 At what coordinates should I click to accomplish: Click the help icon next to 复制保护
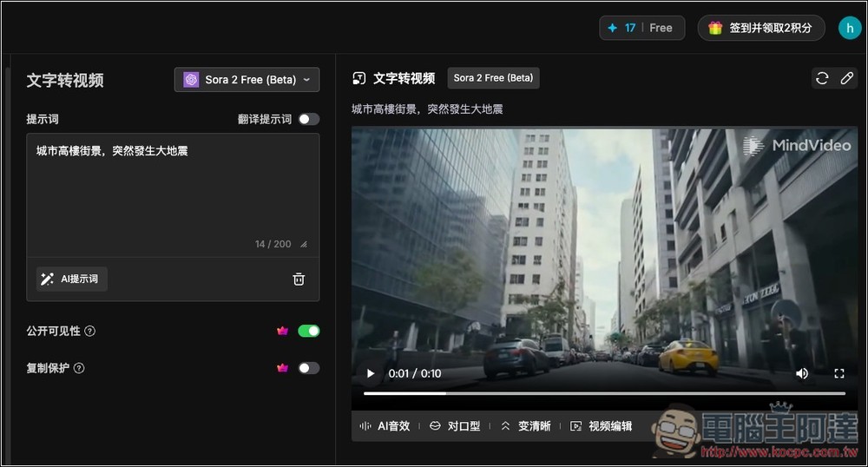pyautogui.click(x=79, y=368)
